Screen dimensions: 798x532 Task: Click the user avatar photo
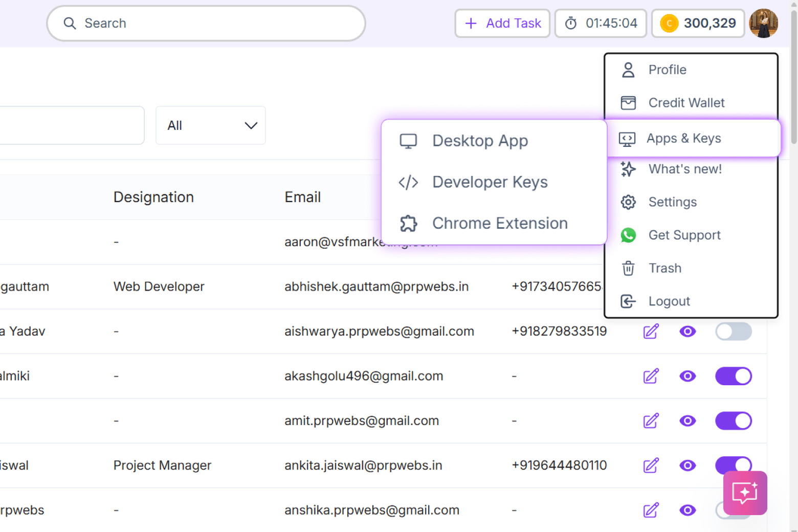[x=763, y=24]
